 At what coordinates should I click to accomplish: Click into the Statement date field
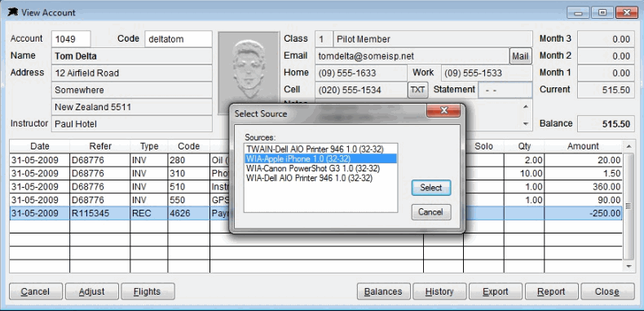pos(505,90)
